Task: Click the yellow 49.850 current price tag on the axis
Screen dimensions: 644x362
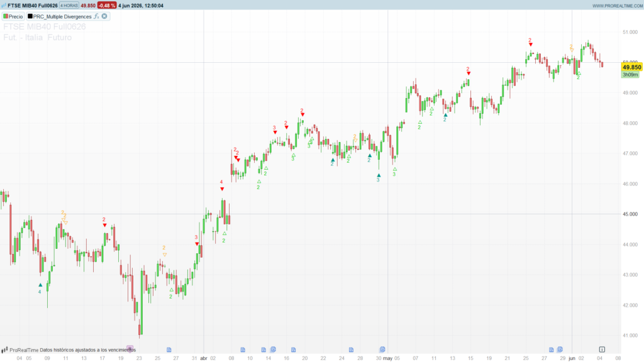Action: click(631, 67)
